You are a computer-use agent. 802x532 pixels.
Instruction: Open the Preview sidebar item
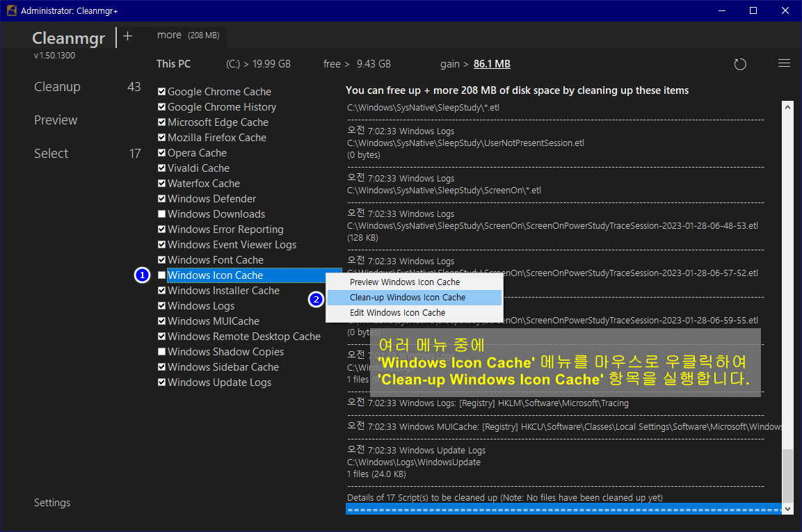pos(56,120)
